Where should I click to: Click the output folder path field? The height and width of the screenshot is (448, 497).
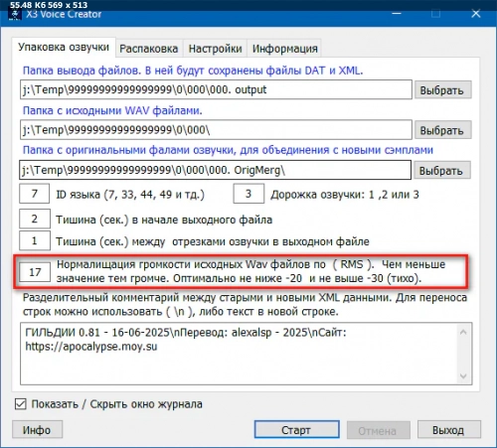point(216,89)
